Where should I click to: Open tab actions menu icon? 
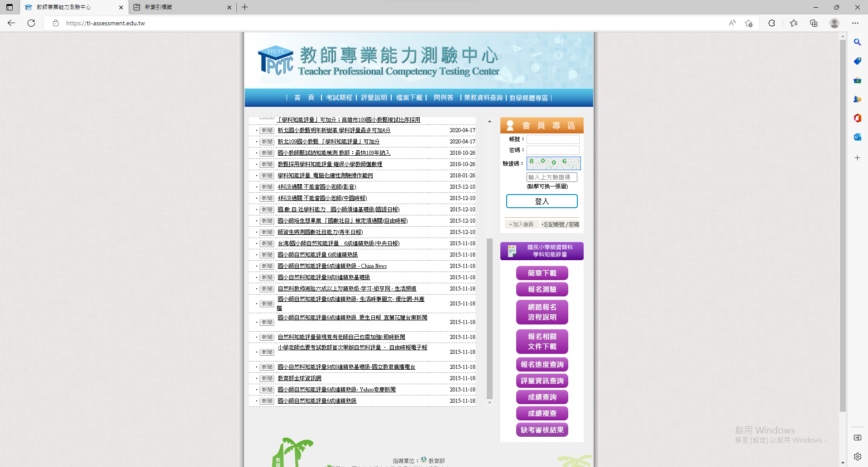[10, 7]
